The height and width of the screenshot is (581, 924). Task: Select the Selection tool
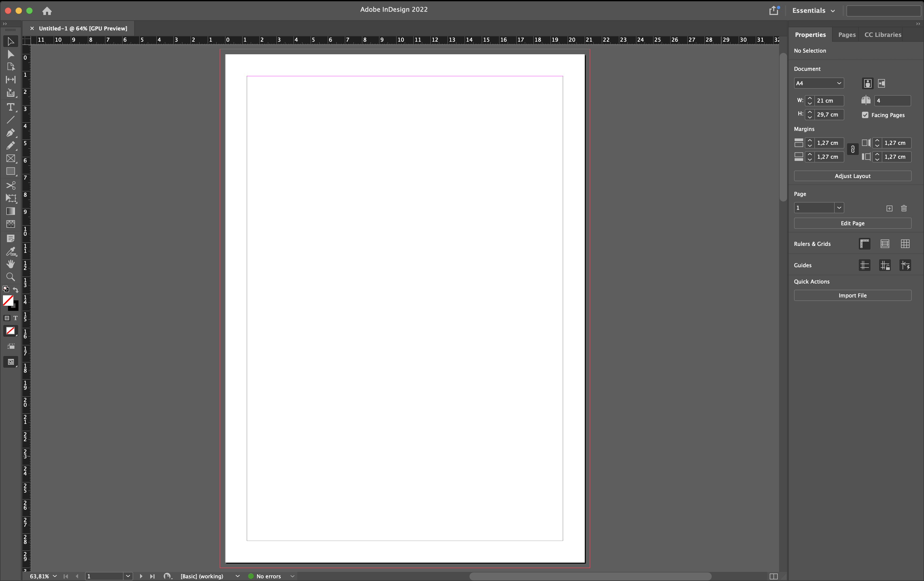(10, 41)
